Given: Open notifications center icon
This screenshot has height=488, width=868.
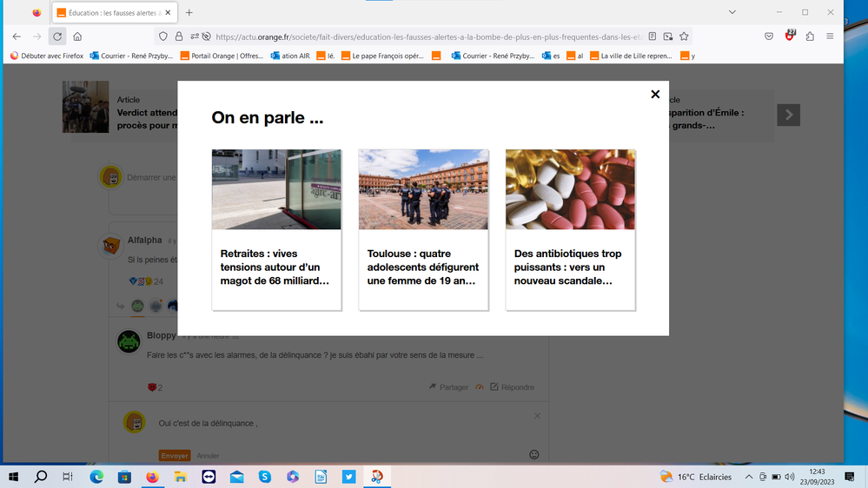Looking at the screenshot, I should (850, 477).
